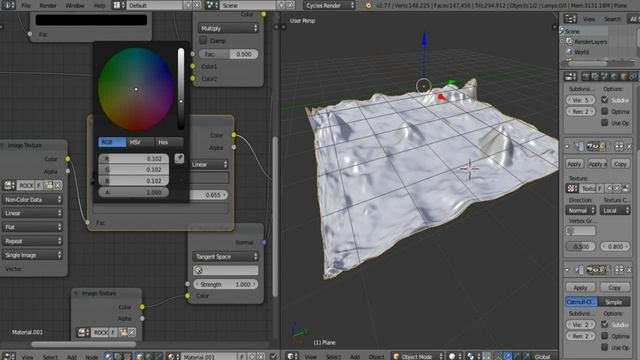Toggle the Clamp checkbox in Multiply node
The image size is (640, 360).
(203, 40)
